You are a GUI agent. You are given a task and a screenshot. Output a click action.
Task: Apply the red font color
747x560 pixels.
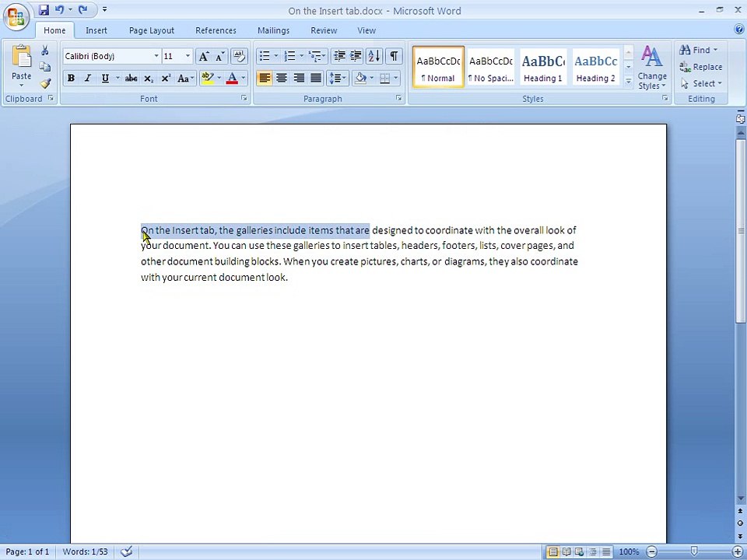click(232, 78)
